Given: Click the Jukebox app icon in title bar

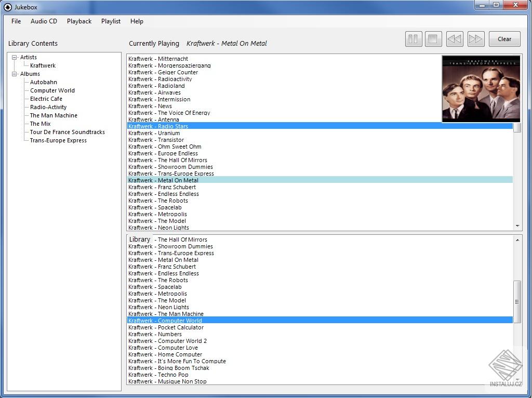Looking at the screenshot, I should pyautogui.click(x=7, y=7).
